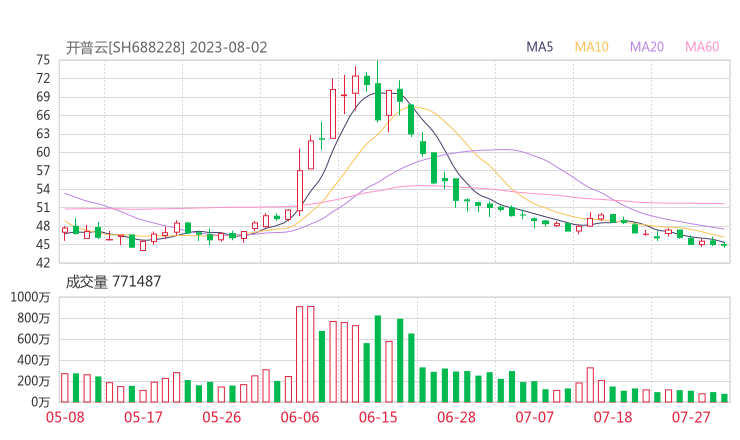The height and width of the screenshot is (440, 740).
Task: Click the 72 price axis label
Action: pyautogui.click(x=43, y=78)
